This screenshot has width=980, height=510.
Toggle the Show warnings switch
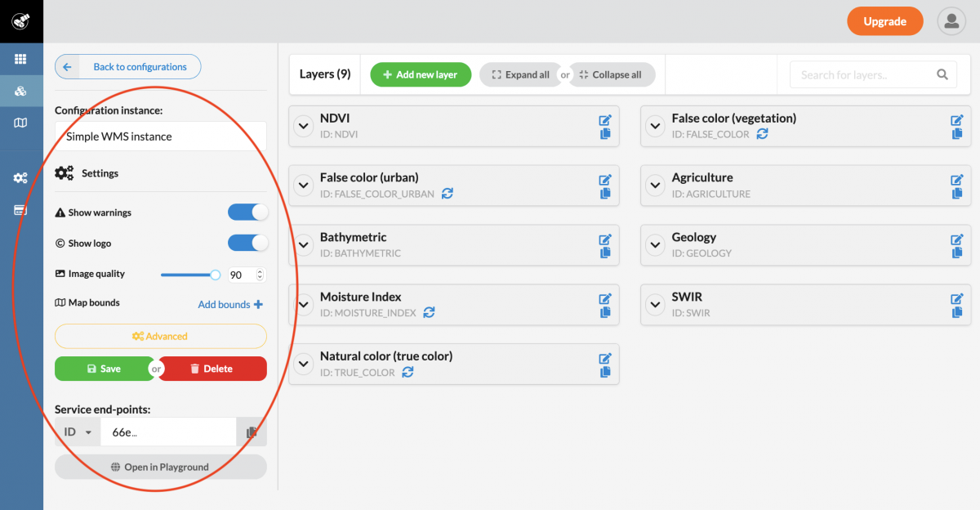[247, 212]
